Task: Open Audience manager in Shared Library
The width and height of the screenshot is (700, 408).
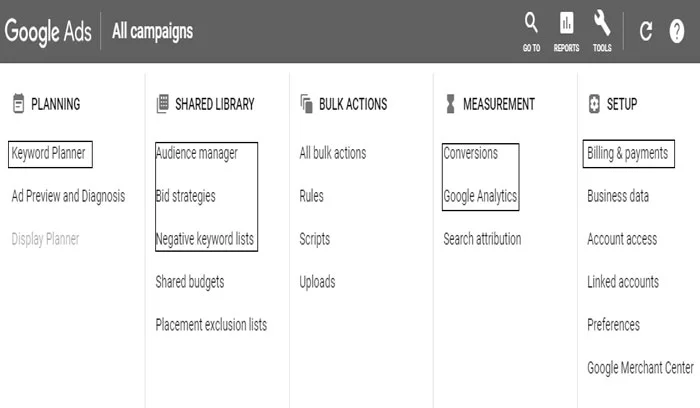Action: (197, 154)
